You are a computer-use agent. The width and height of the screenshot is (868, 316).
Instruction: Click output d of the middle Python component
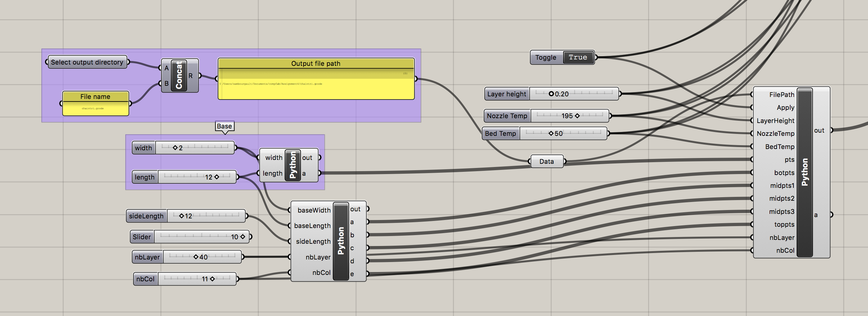tap(352, 261)
